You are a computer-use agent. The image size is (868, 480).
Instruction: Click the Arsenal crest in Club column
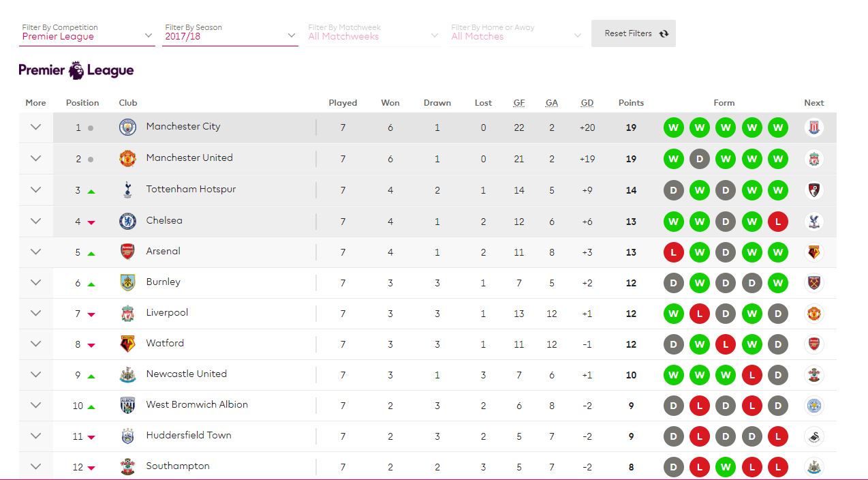tap(127, 252)
